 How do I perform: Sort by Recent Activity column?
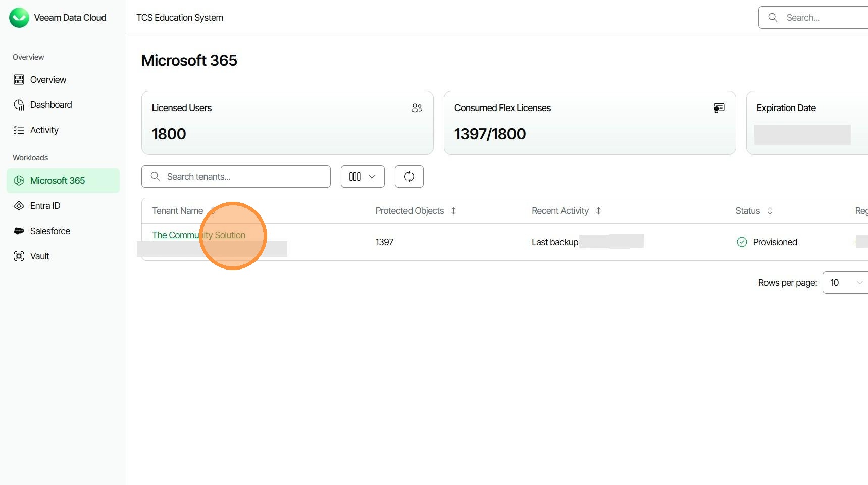pos(598,211)
